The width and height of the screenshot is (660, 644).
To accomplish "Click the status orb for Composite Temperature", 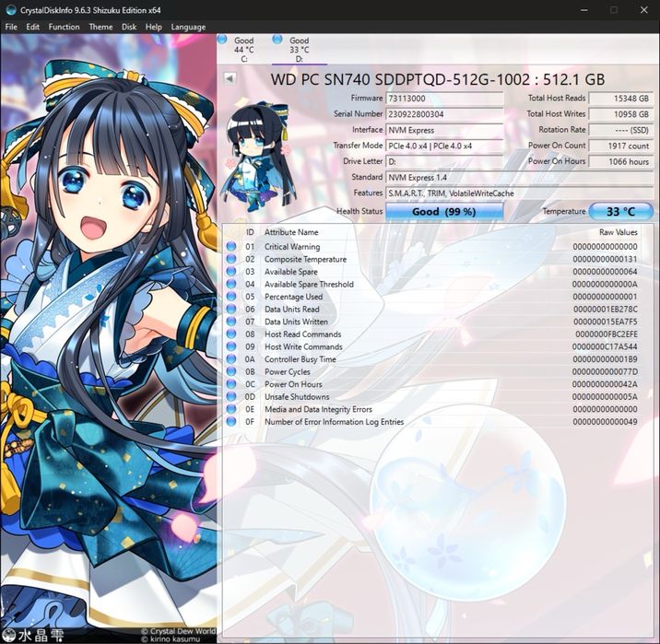I will point(231,259).
